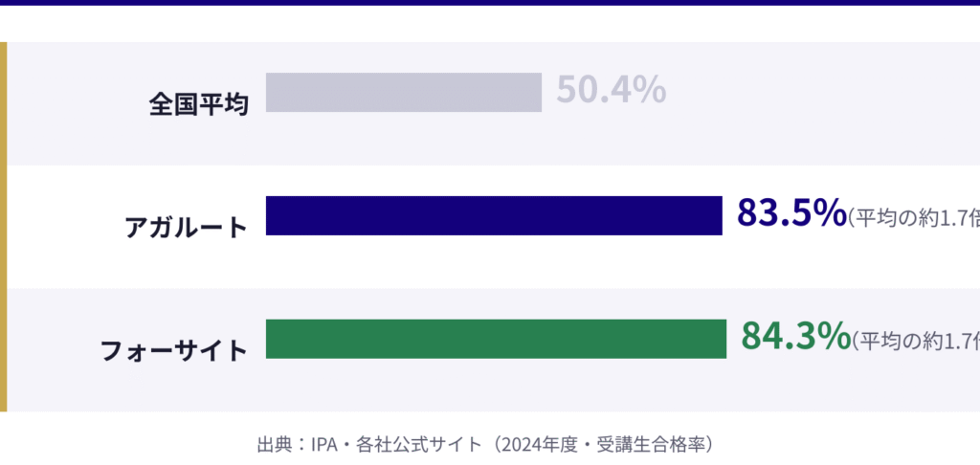980x465 pixels.
Task: Click the 50.4% value
Action: pyautogui.click(x=611, y=91)
